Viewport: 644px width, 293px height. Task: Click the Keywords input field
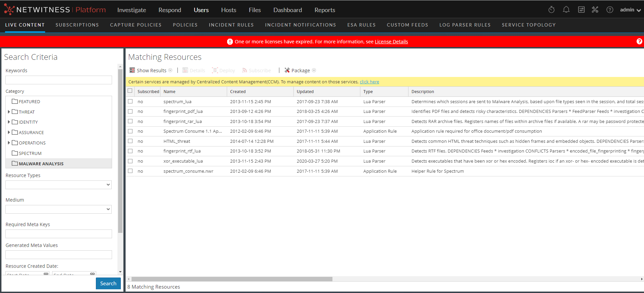59,80
